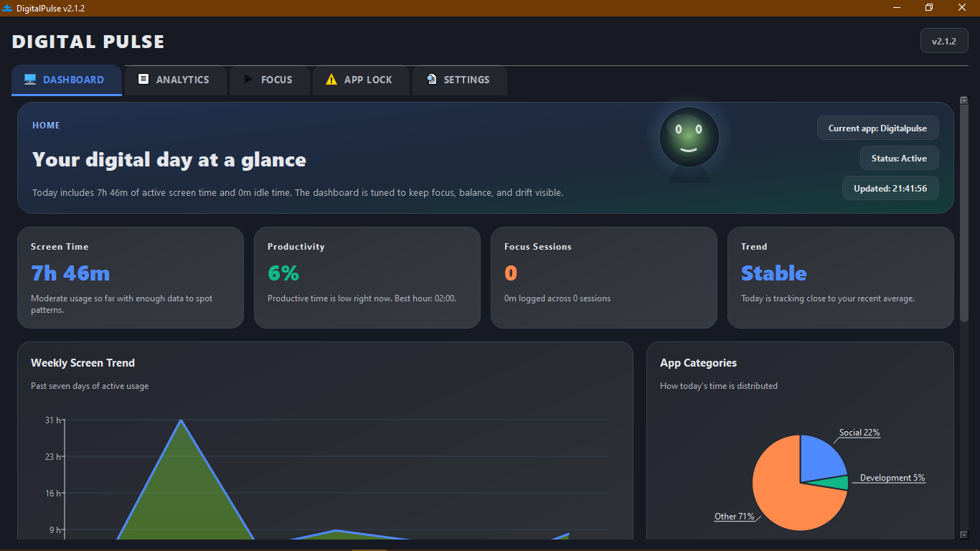Click the Focus Sessions count 0

click(511, 273)
